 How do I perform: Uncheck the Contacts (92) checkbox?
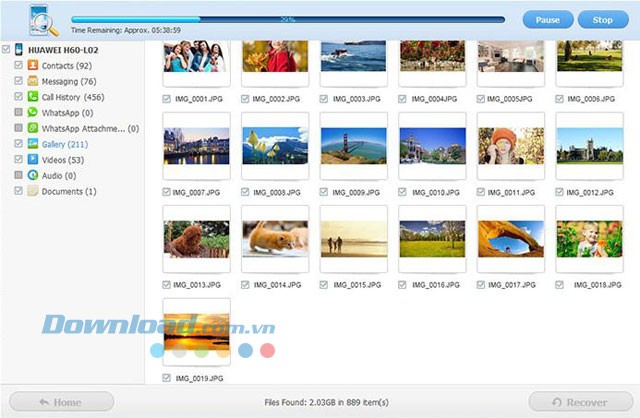[18, 65]
